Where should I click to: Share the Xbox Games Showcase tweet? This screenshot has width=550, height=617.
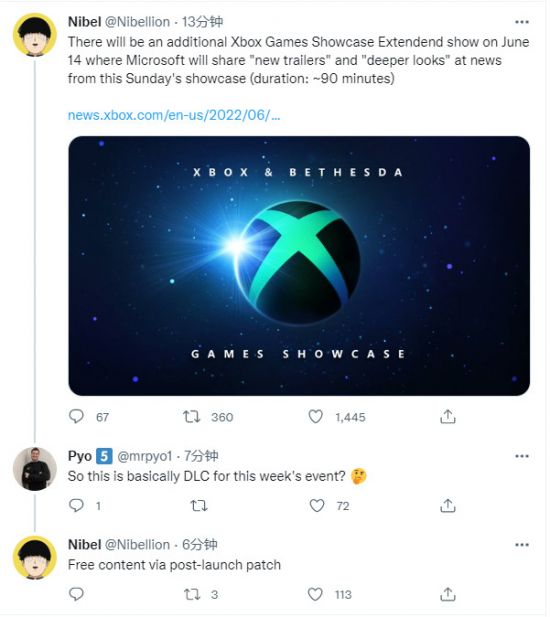click(448, 417)
